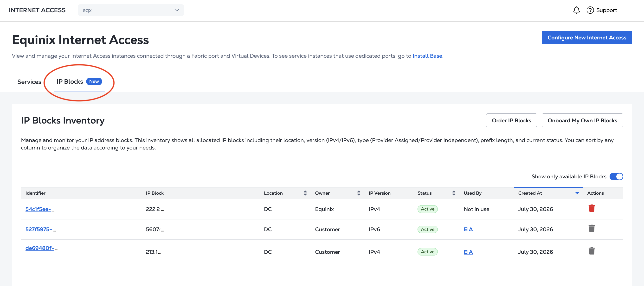Click trash icon for row 527f5975
The height and width of the screenshot is (286, 644).
592,228
